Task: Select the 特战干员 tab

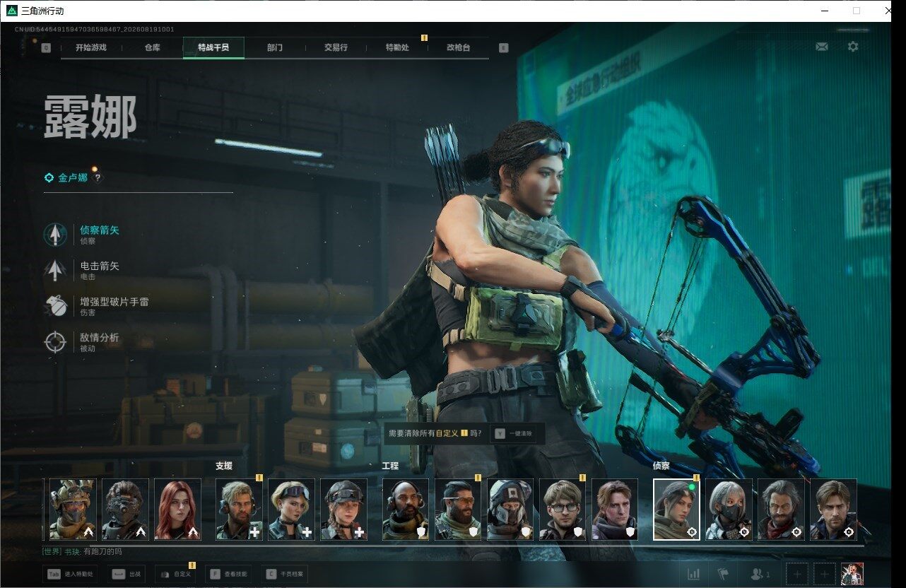Action: 213,48
